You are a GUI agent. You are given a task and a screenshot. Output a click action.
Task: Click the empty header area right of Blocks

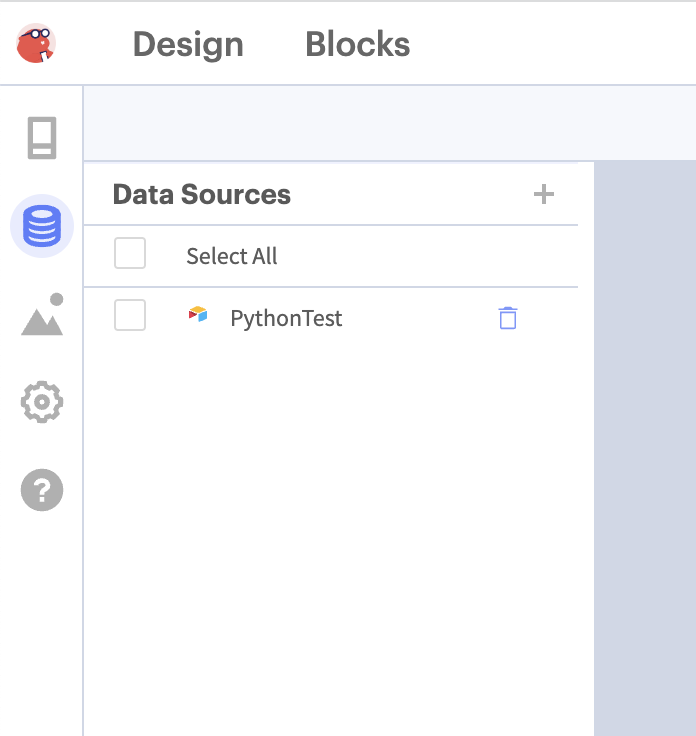pyautogui.click(x=560, y=44)
